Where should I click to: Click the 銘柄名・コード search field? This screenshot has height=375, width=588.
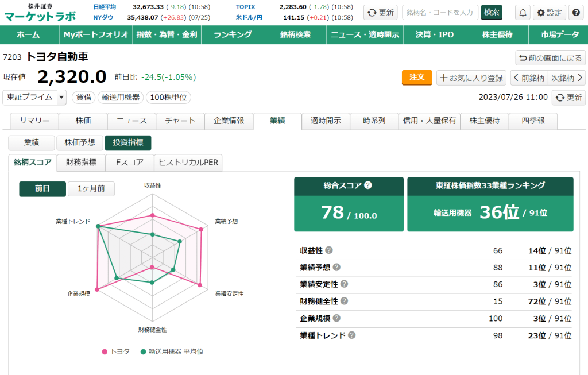tap(440, 13)
